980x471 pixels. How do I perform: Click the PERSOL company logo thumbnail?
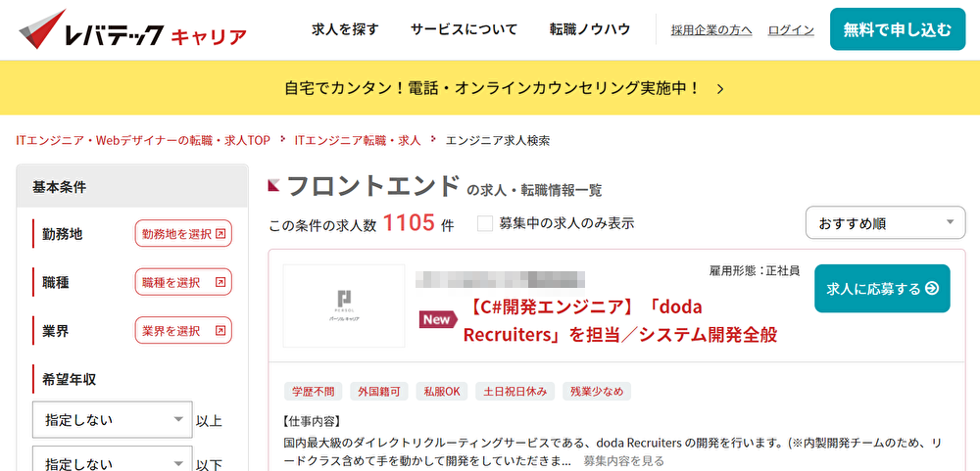tap(343, 305)
